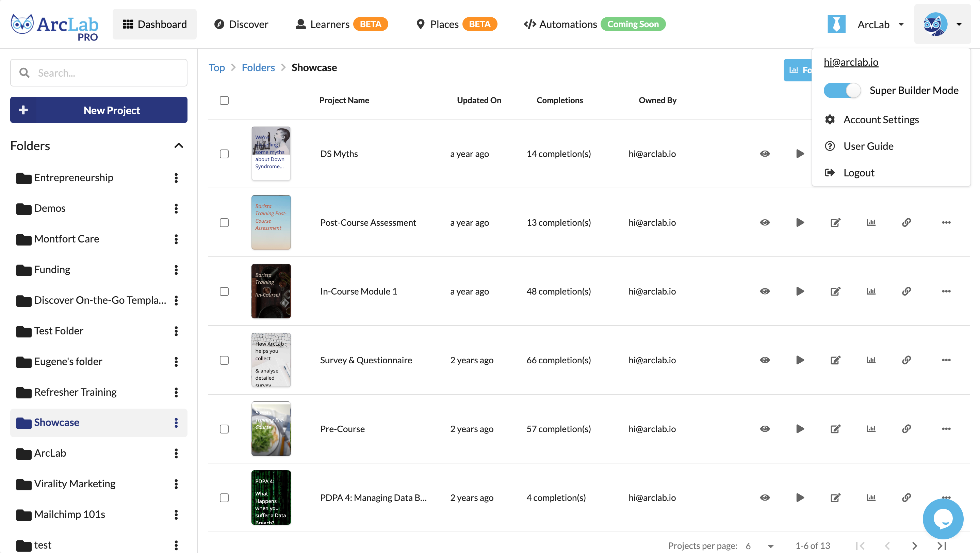Click the Search input field
The height and width of the screenshot is (553, 980).
(x=99, y=73)
